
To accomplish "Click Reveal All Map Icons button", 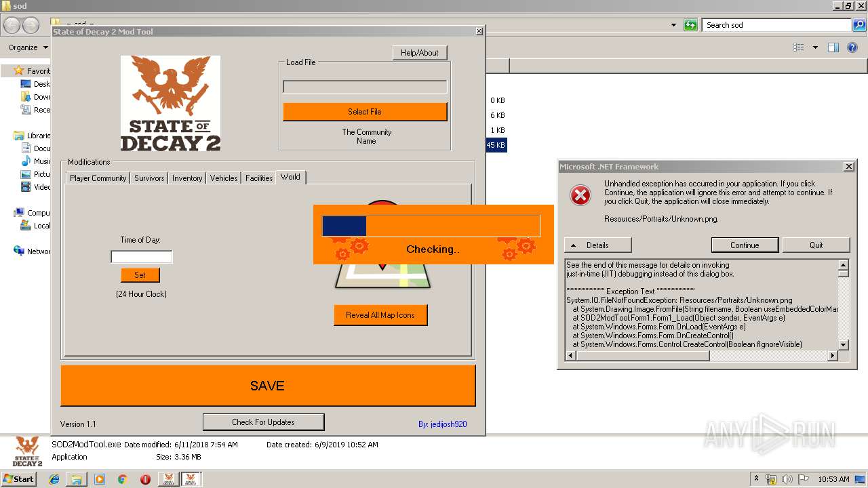I will point(380,315).
